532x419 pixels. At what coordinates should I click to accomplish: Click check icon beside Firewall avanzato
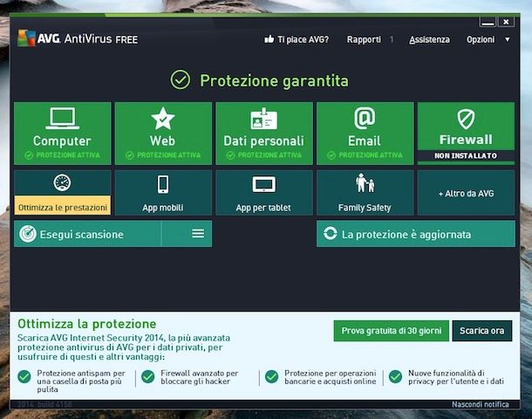tap(148, 377)
